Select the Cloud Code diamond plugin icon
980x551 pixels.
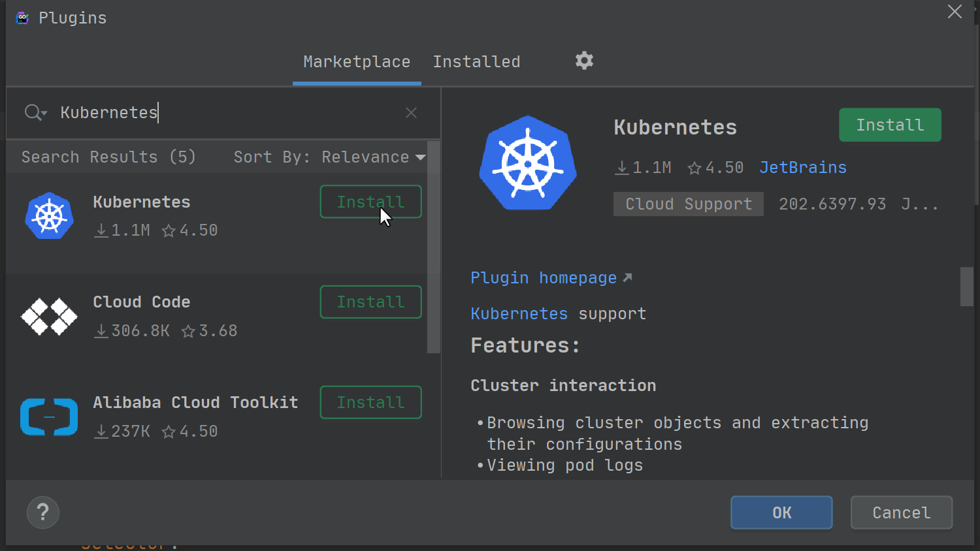click(x=49, y=317)
